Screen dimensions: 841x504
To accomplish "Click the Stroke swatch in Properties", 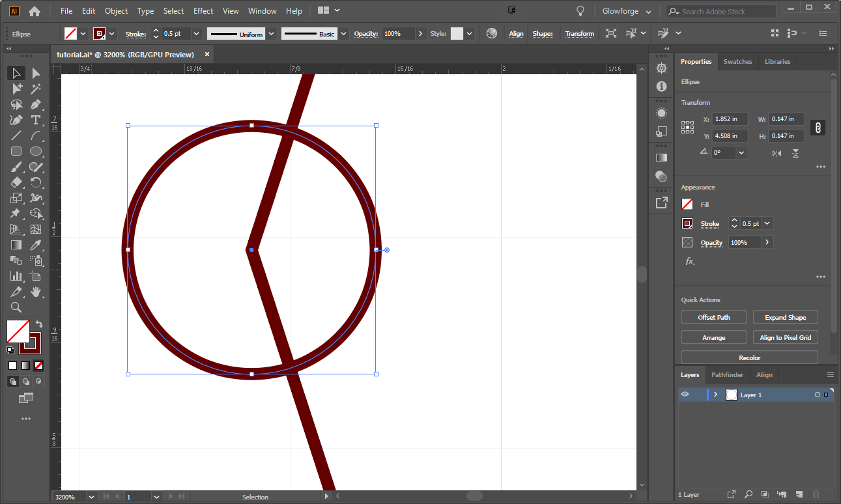I will tap(687, 223).
